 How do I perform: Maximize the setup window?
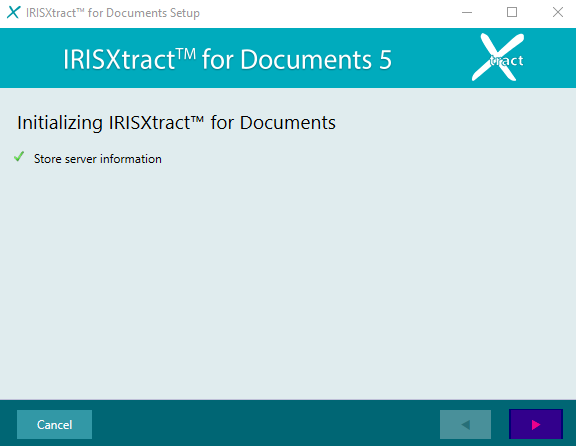click(x=512, y=12)
